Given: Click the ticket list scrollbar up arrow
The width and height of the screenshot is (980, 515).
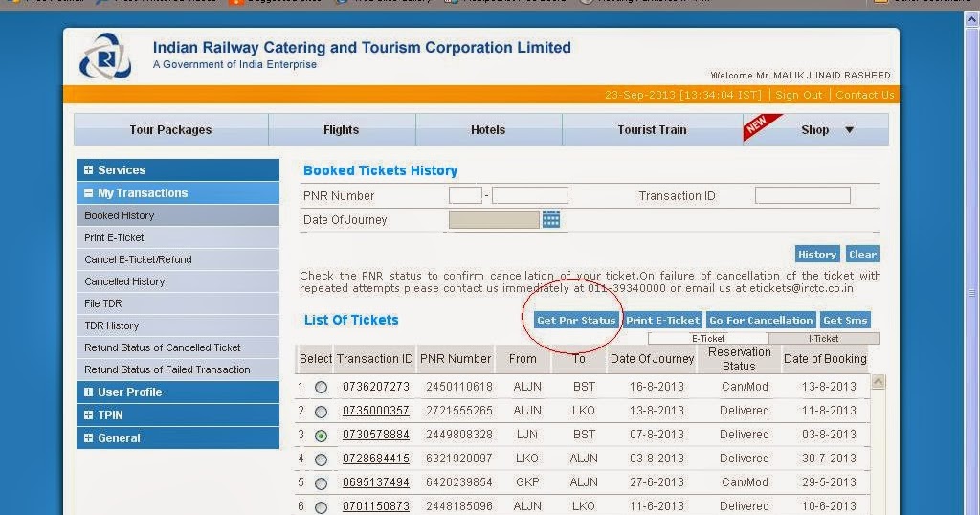Looking at the screenshot, I should [879, 381].
